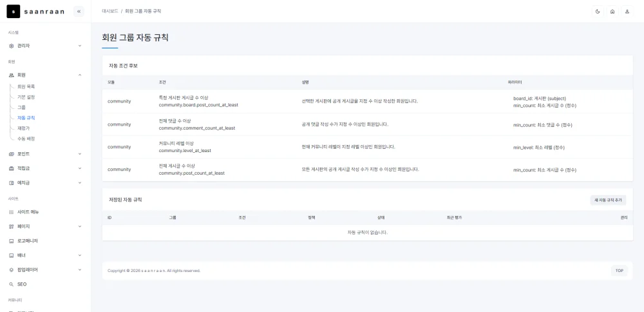
Task: Click the 조건 header in the 자동 조건 후보 table
Action: [x=162, y=83]
